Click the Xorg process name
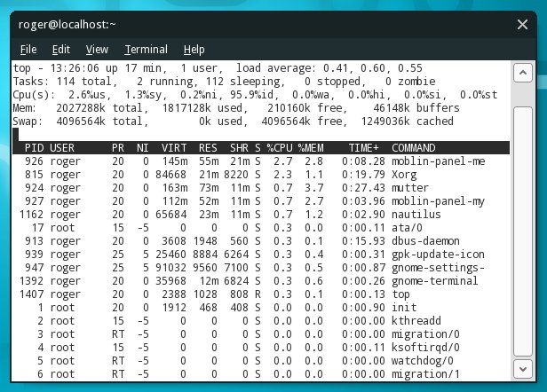Screen dimensions: 547x392 tap(404, 175)
